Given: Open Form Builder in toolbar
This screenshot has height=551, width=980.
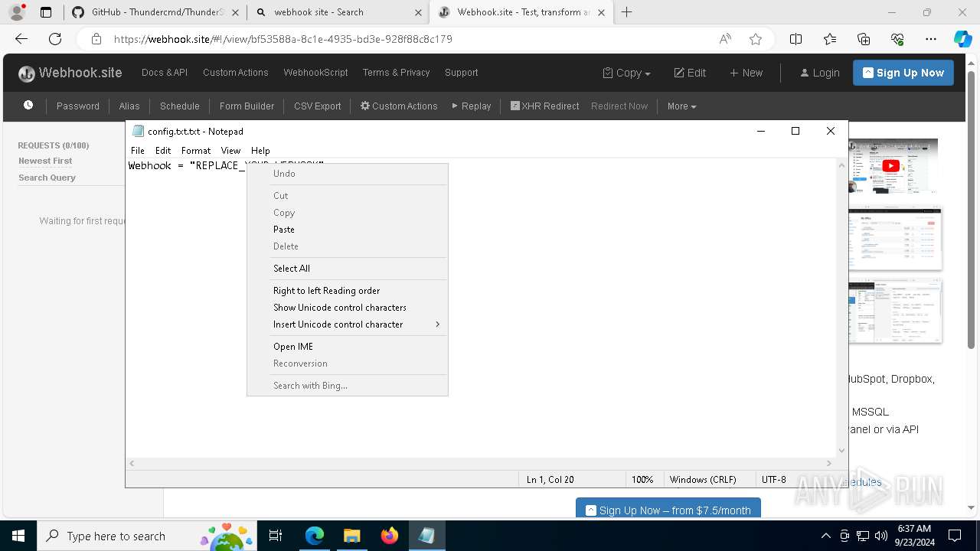Looking at the screenshot, I should tap(247, 106).
